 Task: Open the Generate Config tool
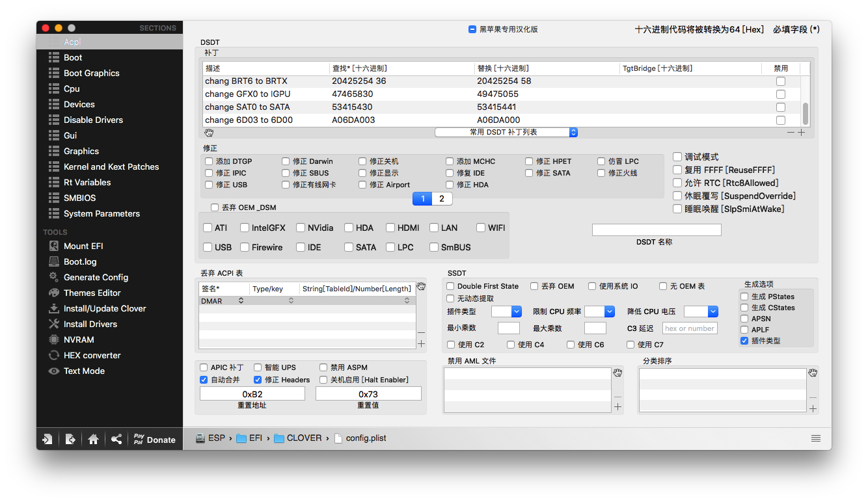[96, 277]
